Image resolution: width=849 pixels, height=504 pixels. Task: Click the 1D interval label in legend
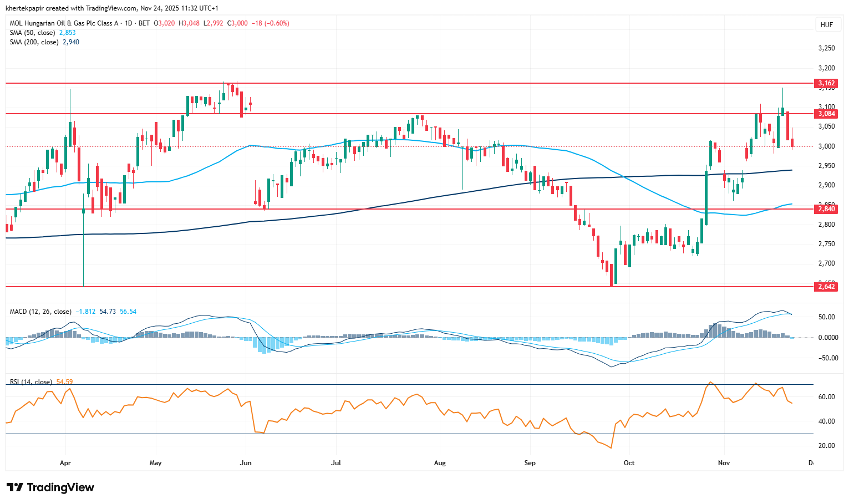[x=130, y=23]
